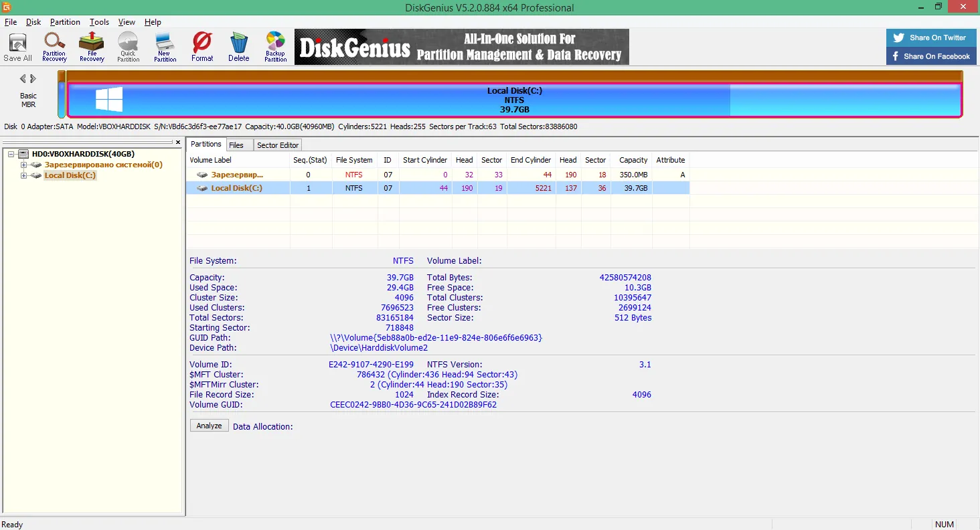Click HD0 hard disk icon in tree
Screen dimensions: 980x530
coord(23,154)
